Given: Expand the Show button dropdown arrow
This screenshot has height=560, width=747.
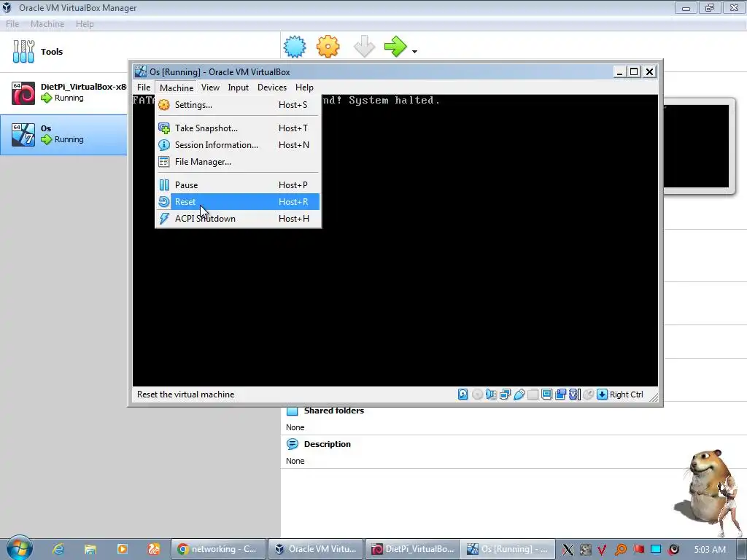Looking at the screenshot, I should pos(414,52).
